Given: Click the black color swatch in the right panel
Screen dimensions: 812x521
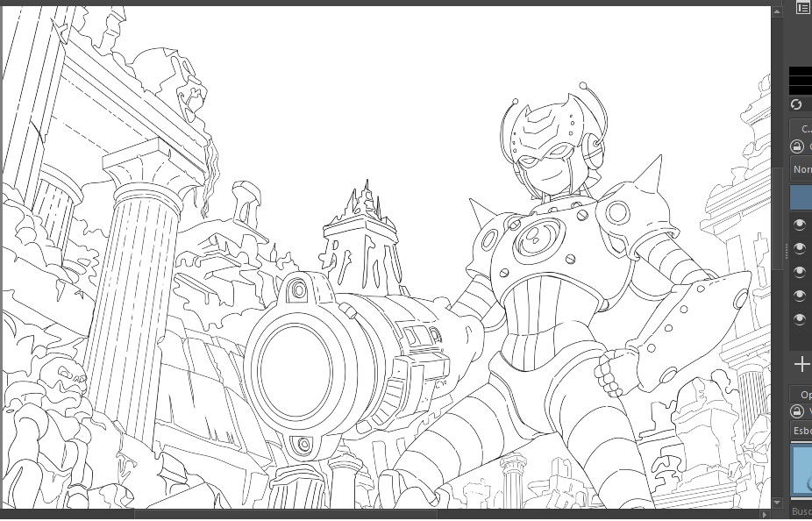Looking at the screenshot, I should point(801,81).
